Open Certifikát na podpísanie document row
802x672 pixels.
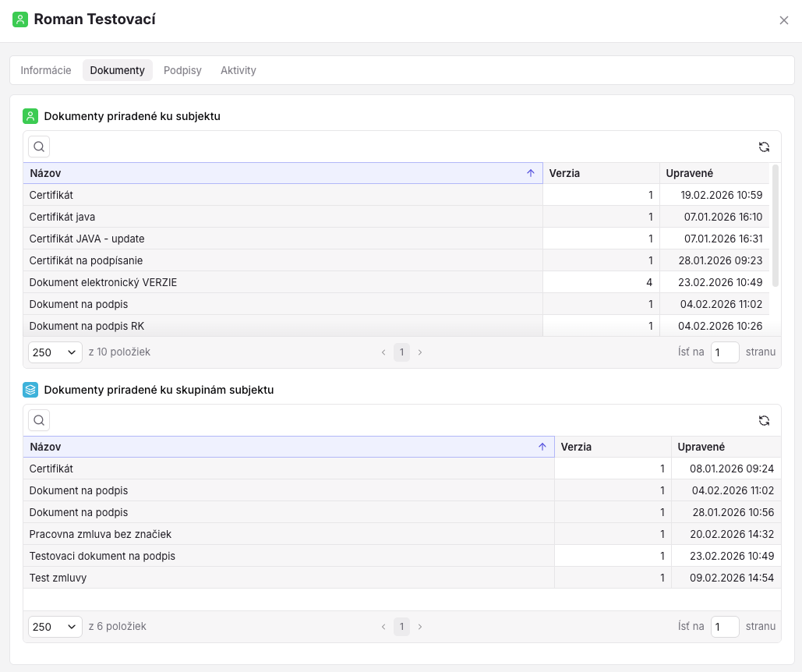pos(396,260)
